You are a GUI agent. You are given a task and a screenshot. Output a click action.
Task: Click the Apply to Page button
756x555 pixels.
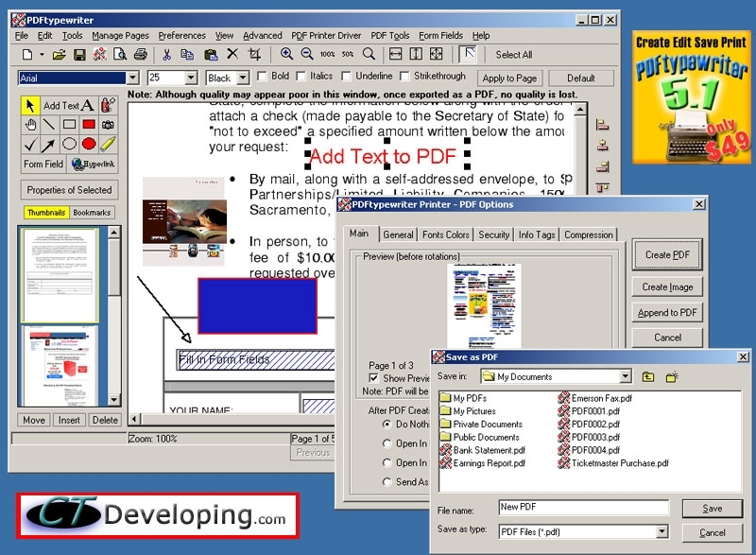pos(509,78)
